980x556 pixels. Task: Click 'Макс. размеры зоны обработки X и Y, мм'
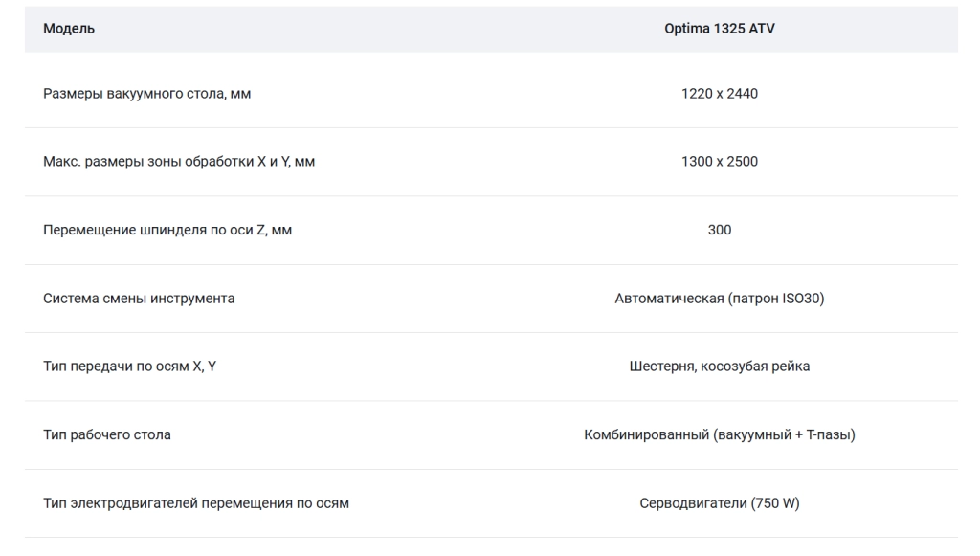click(x=179, y=162)
